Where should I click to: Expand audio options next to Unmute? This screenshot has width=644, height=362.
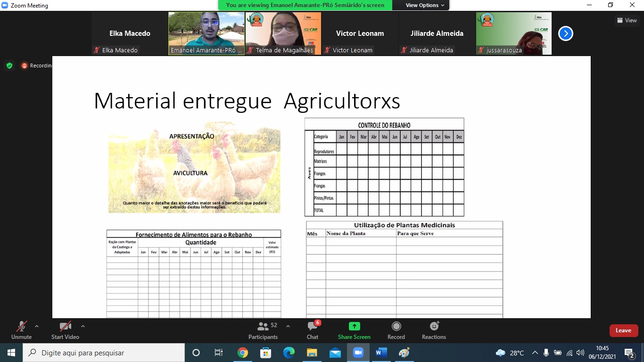point(37,326)
